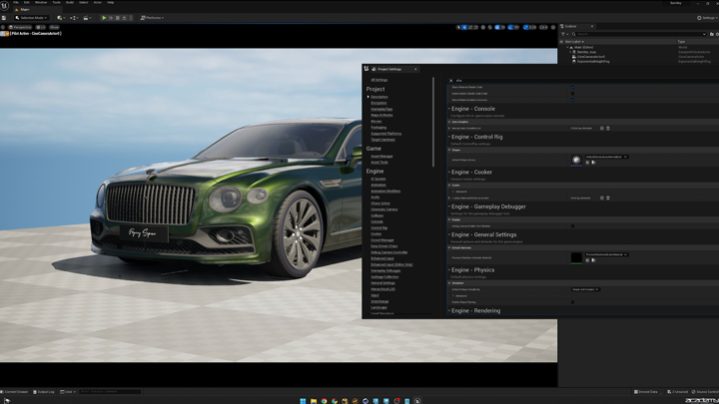719x404 pixels.
Task: Open the Build menu
Action: coord(70,3)
